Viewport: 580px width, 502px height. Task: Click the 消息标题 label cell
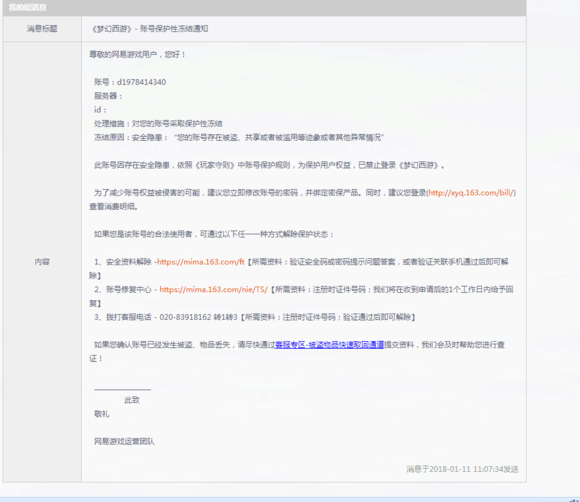[42, 28]
